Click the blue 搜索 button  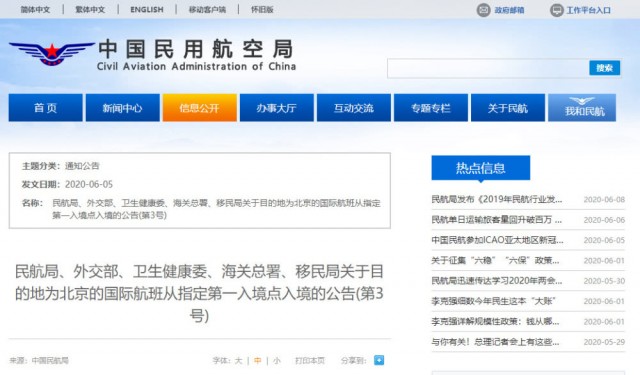(604, 68)
